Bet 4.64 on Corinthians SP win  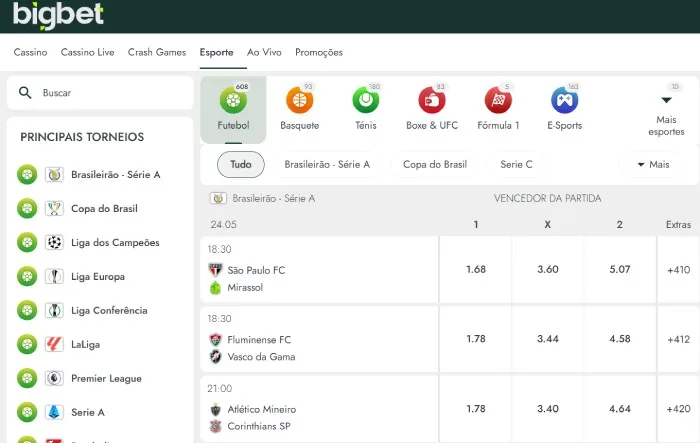pyautogui.click(x=620, y=409)
